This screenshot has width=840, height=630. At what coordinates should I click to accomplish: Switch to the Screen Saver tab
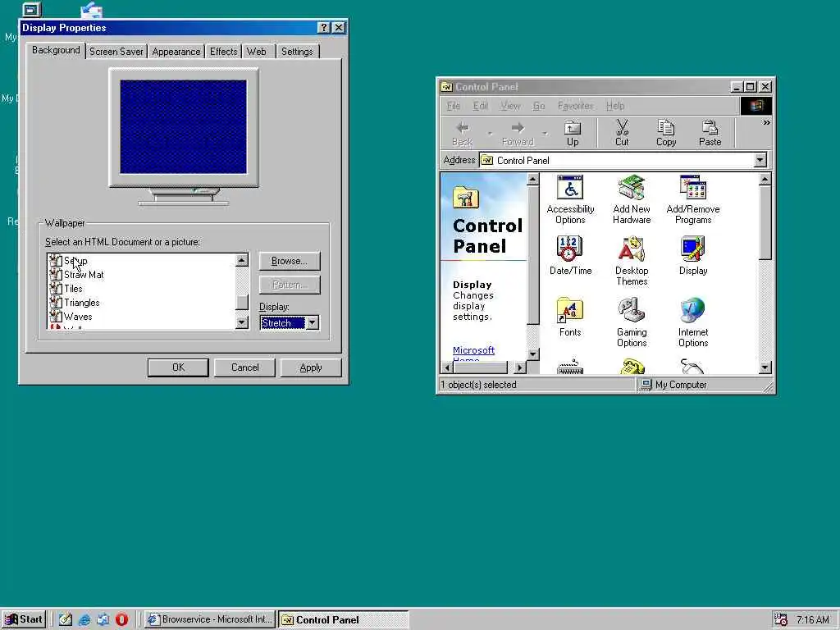pos(116,52)
